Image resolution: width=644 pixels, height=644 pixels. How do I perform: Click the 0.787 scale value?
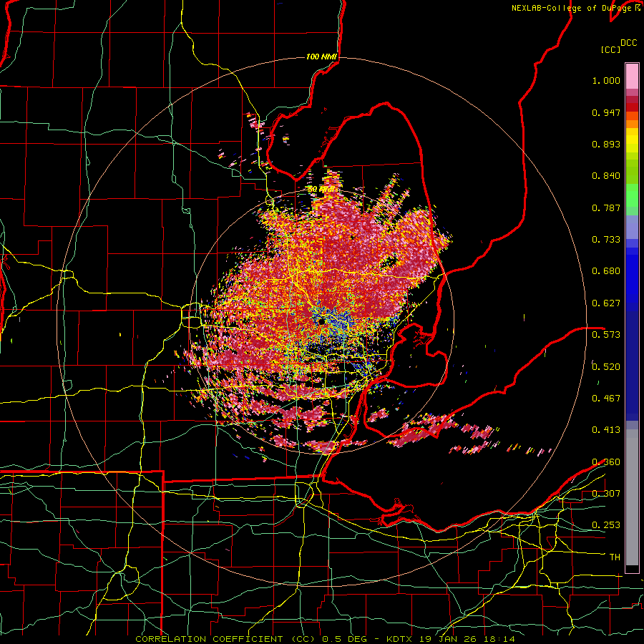click(606, 208)
